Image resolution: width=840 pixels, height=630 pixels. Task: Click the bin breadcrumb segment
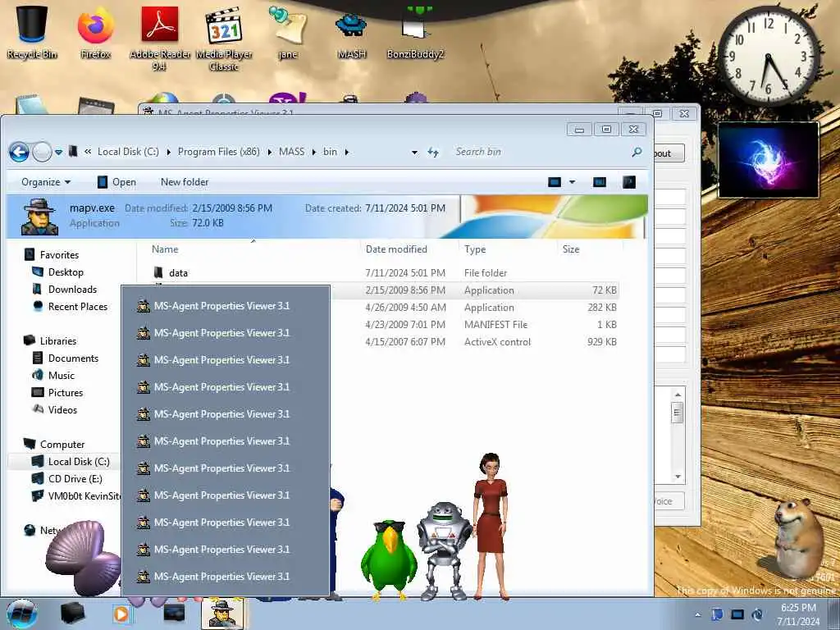point(330,152)
